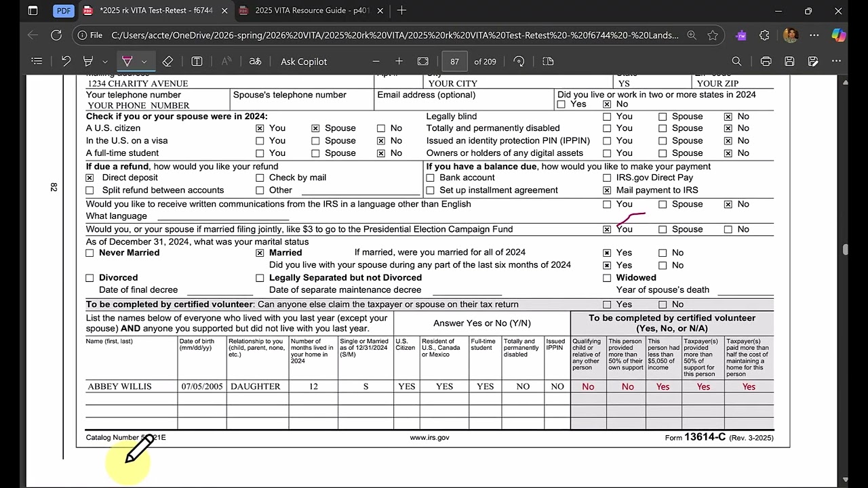This screenshot has width=868, height=488.
Task: Undo the last annotation
Action: tap(66, 62)
